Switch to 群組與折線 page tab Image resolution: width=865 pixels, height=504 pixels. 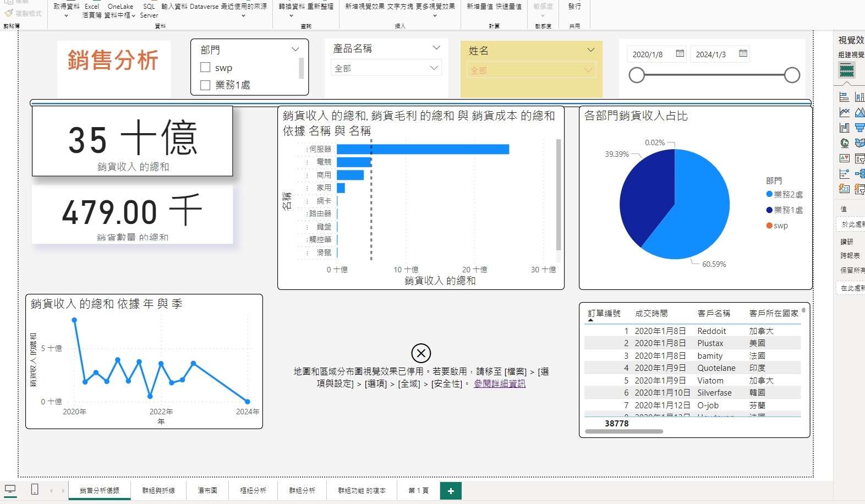[x=158, y=490]
